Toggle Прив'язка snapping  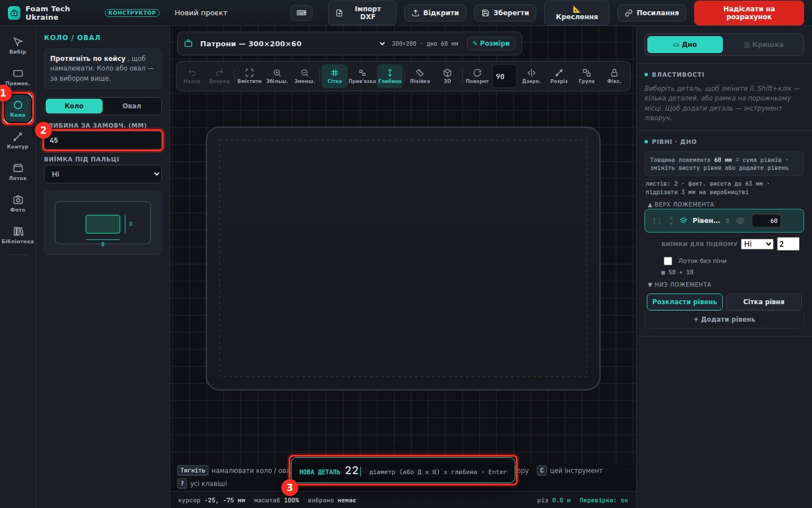(362, 76)
